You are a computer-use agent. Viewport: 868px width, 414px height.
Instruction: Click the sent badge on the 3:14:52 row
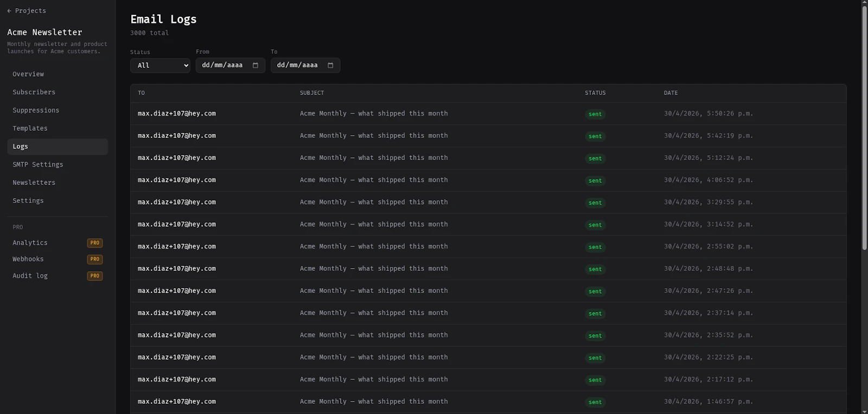click(x=595, y=225)
